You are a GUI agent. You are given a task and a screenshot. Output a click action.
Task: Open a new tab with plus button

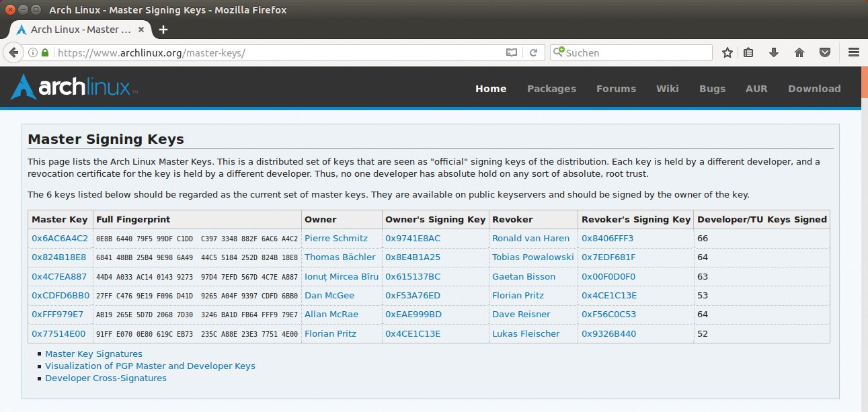163,30
